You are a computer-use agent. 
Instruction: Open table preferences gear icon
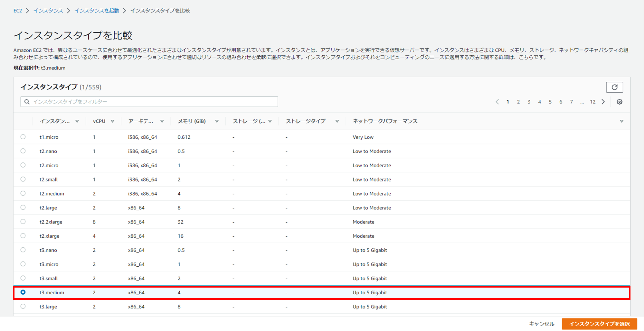[619, 102]
